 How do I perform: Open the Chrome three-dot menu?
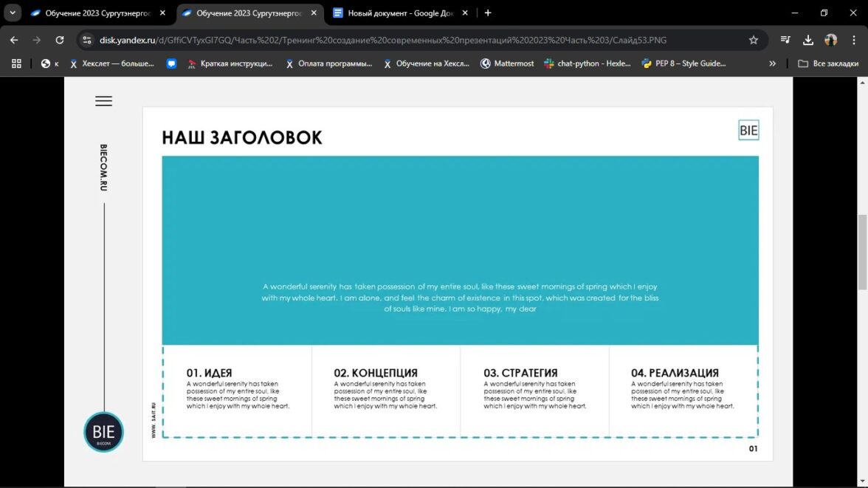tap(854, 40)
